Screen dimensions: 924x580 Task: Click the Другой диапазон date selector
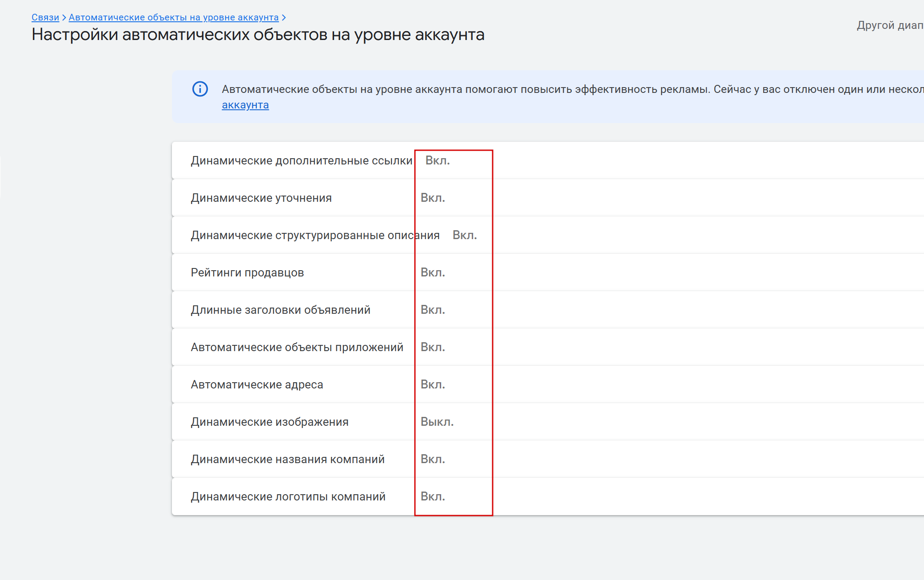[890, 25]
